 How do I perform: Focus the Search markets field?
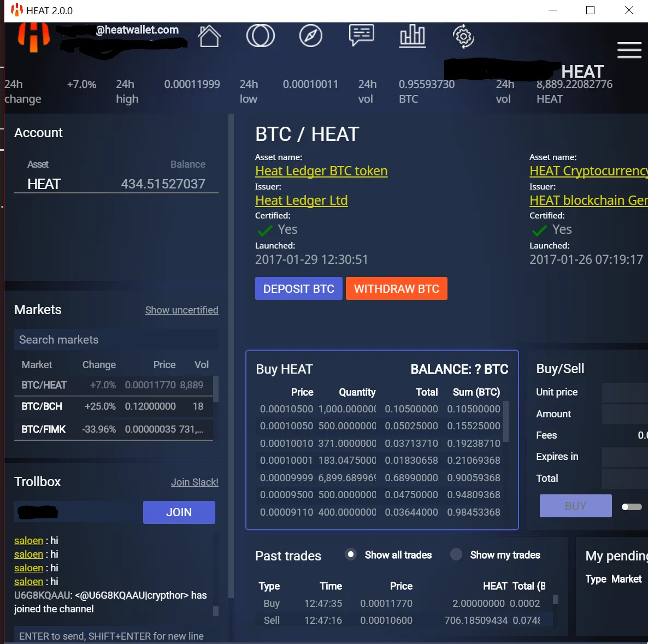click(x=116, y=340)
